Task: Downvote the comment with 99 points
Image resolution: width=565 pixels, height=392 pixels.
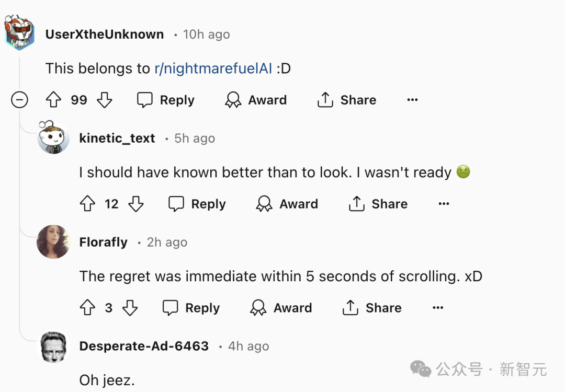Action: tap(105, 100)
